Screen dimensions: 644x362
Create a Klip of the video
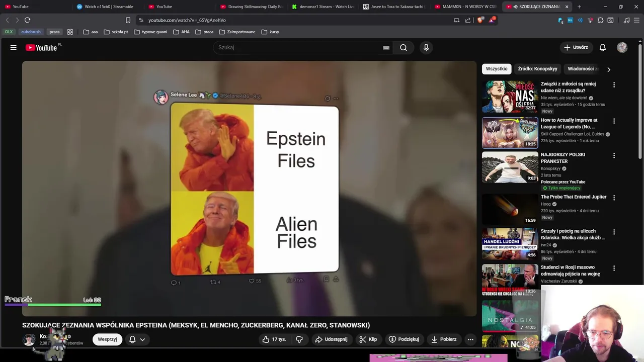pos(368,339)
